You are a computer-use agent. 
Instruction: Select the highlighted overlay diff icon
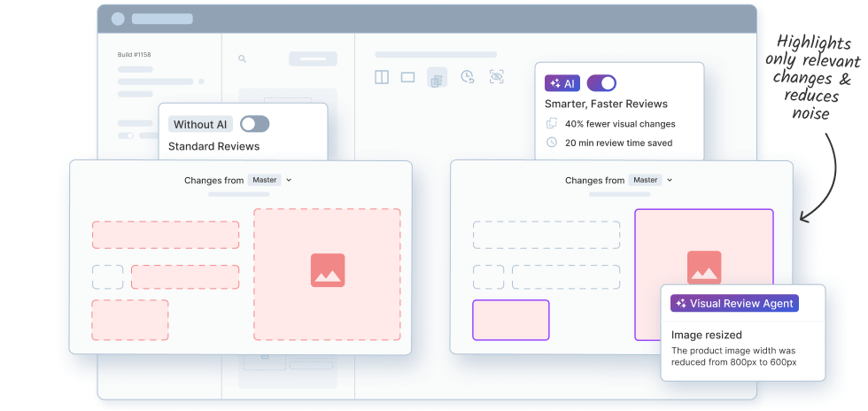pyautogui.click(x=437, y=78)
